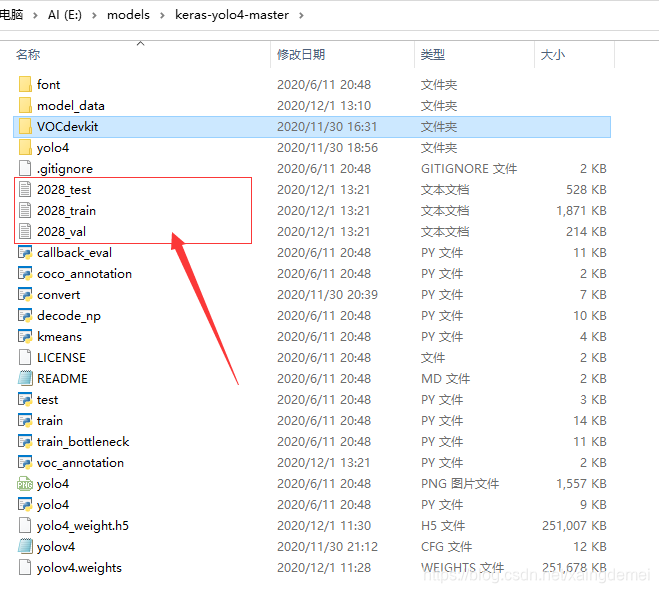Click keras-yolo4-master breadcrumb segment
Viewport: 659px width, 593px height.
(x=232, y=15)
